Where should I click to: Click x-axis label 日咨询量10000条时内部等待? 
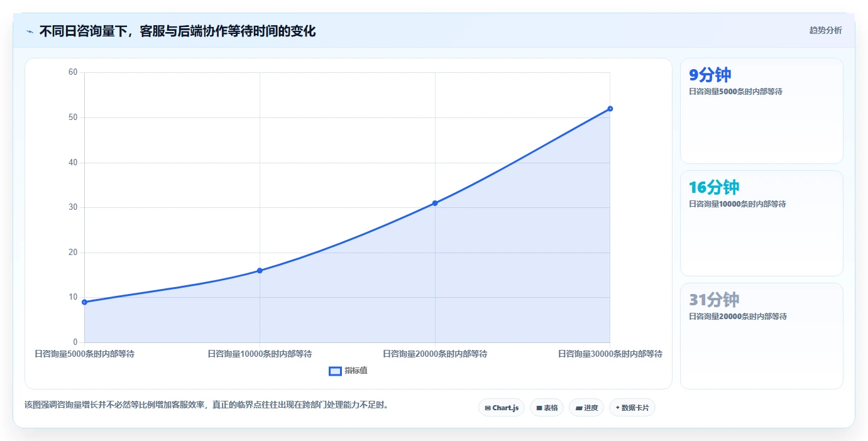click(260, 354)
